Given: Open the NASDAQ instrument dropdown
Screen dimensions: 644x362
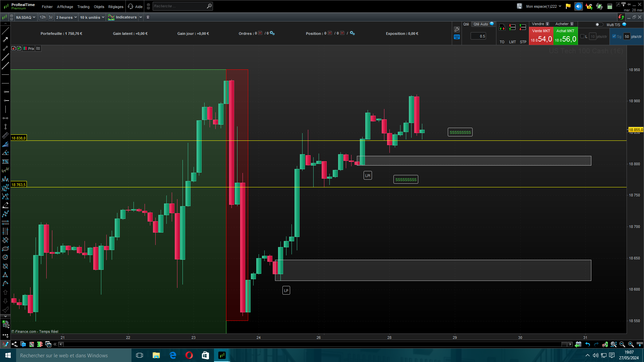Looking at the screenshot, I should 25,17.
